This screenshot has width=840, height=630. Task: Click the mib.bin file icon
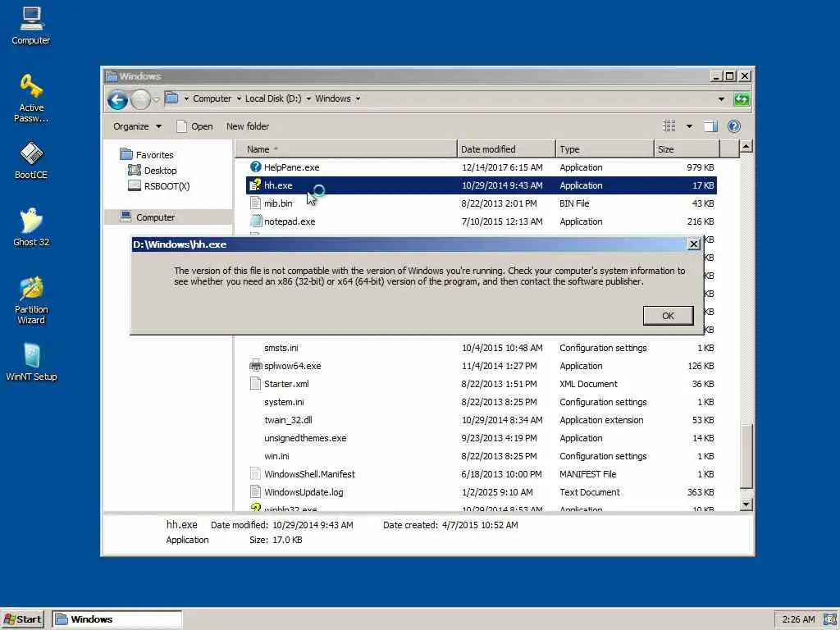256,203
